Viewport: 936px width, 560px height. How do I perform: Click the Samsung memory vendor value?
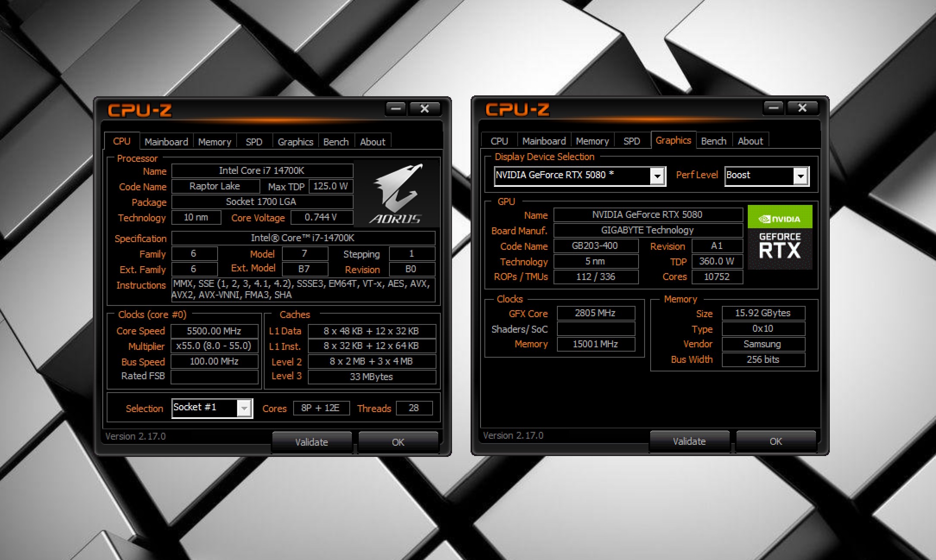click(x=763, y=344)
